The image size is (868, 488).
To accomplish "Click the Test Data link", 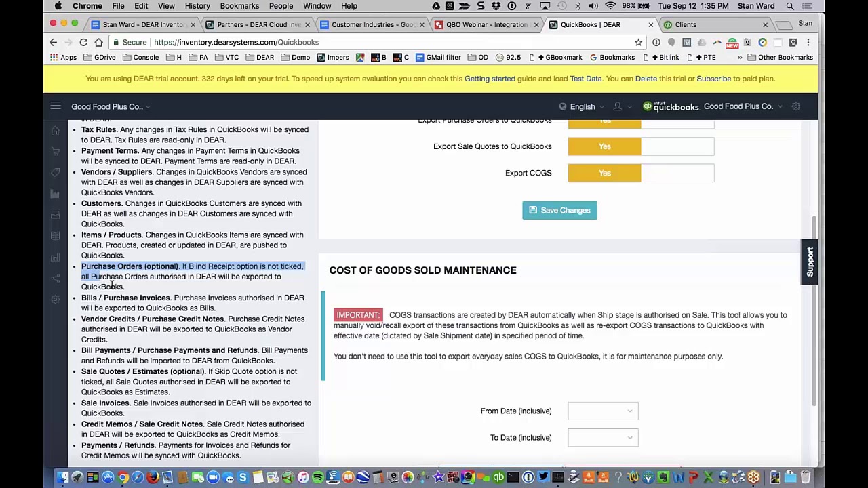I will point(586,79).
